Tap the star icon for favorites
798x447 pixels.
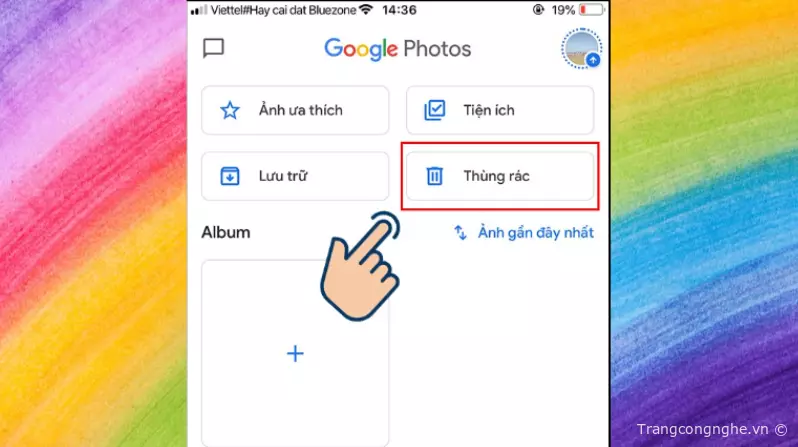click(x=230, y=110)
